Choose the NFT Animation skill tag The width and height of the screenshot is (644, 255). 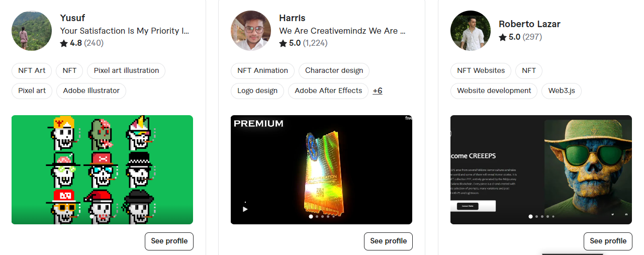(x=262, y=70)
